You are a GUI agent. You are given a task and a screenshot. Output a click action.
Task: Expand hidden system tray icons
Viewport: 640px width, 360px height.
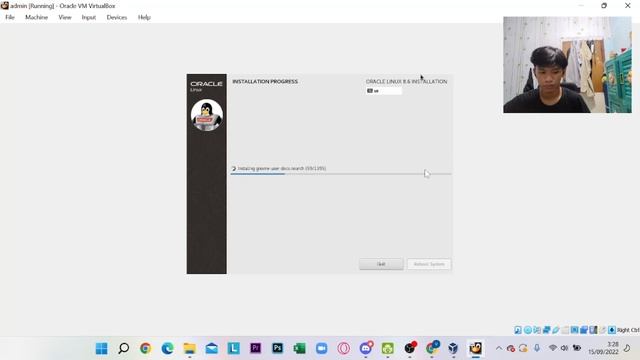click(499, 348)
